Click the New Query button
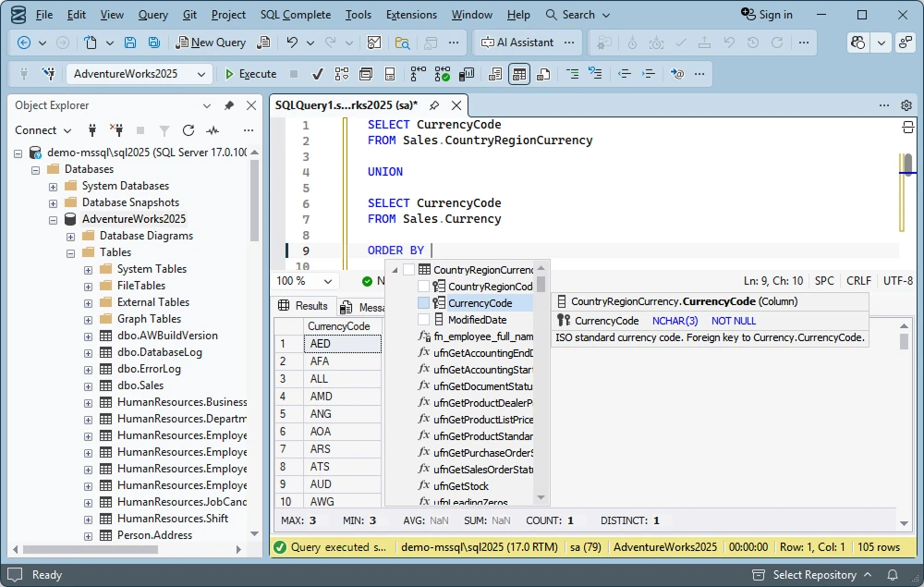Image resolution: width=924 pixels, height=587 pixels. click(x=211, y=43)
